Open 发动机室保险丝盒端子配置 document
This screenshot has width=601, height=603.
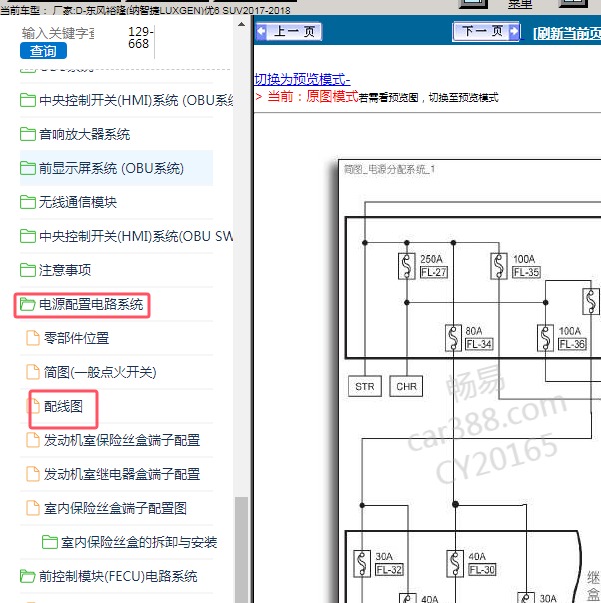point(113,440)
